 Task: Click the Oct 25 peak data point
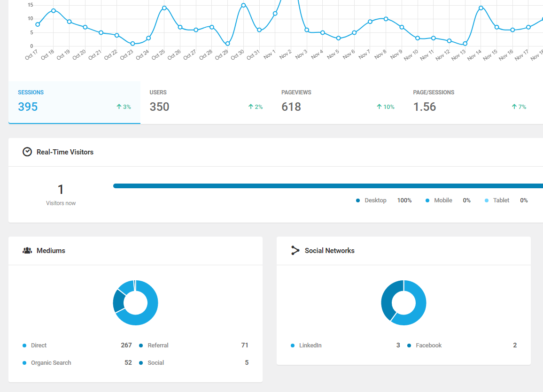(x=164, y=8)
